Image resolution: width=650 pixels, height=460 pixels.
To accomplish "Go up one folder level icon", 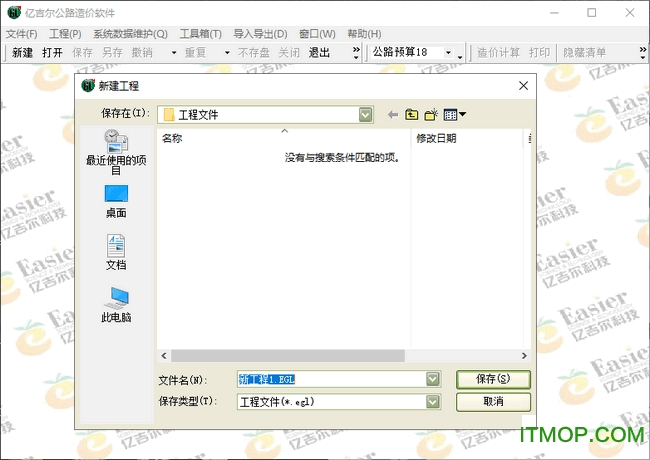I will pyautogui.click(x=411, y=114).
